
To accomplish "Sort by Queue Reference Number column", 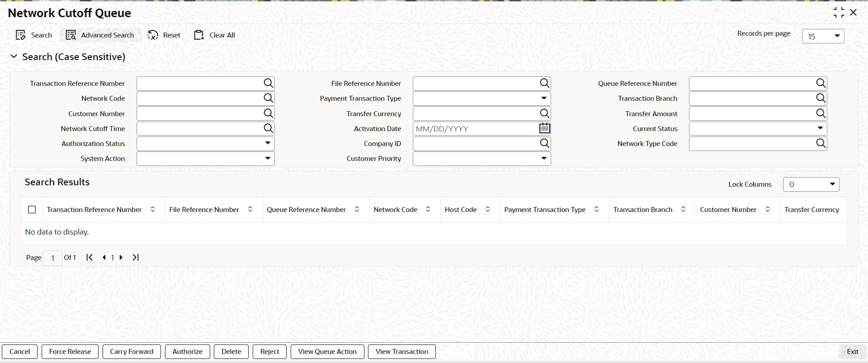I will coord(357,209).
